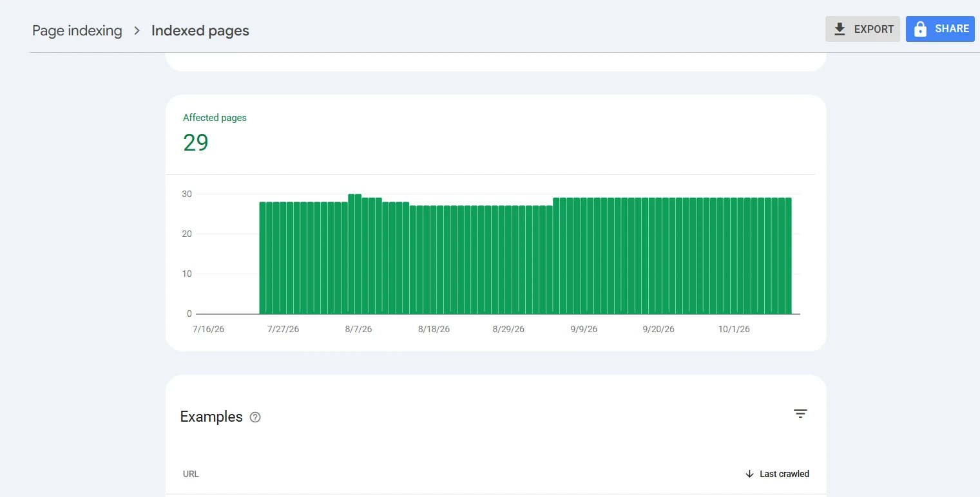Click the 7/27/26 date on chart axis

[x=283, y=329]
